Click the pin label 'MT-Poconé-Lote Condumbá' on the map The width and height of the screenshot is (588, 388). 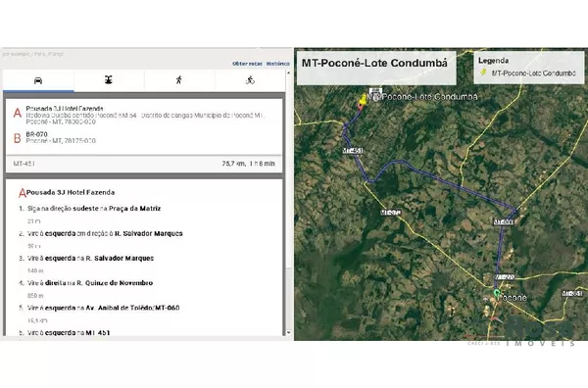pos(423,97)
